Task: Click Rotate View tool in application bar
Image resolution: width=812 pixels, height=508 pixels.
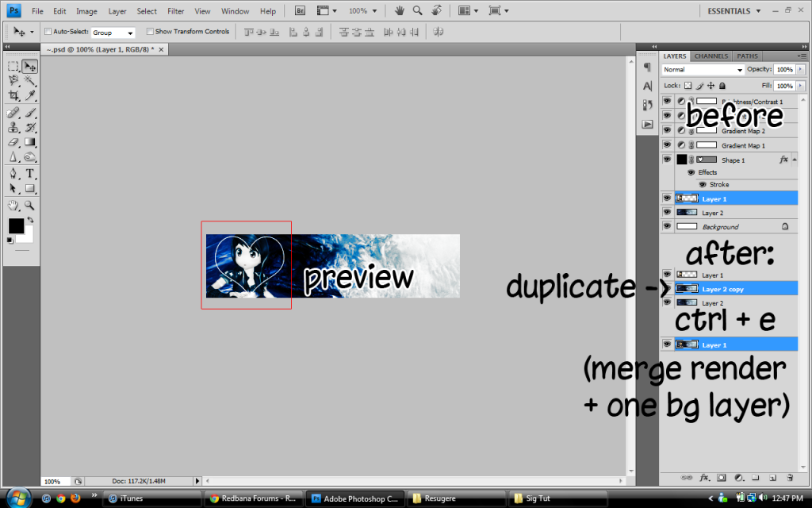Action: tap(437, 10)
